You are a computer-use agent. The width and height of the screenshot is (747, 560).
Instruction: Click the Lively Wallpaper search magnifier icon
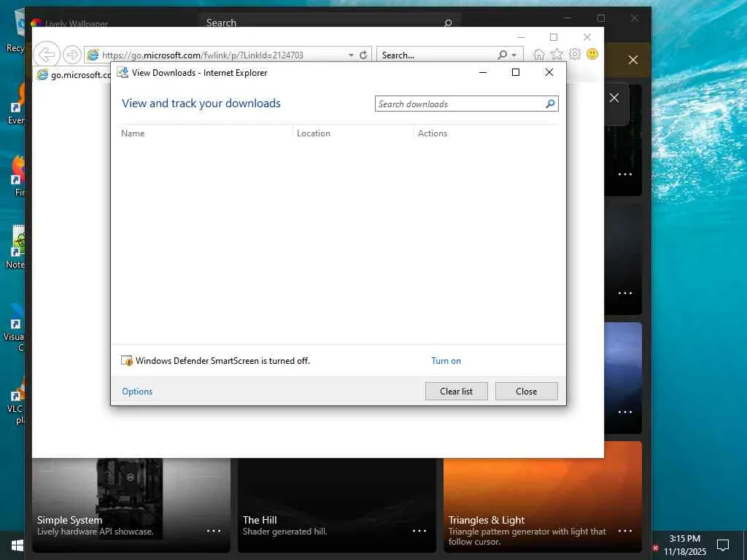(449, 23)
